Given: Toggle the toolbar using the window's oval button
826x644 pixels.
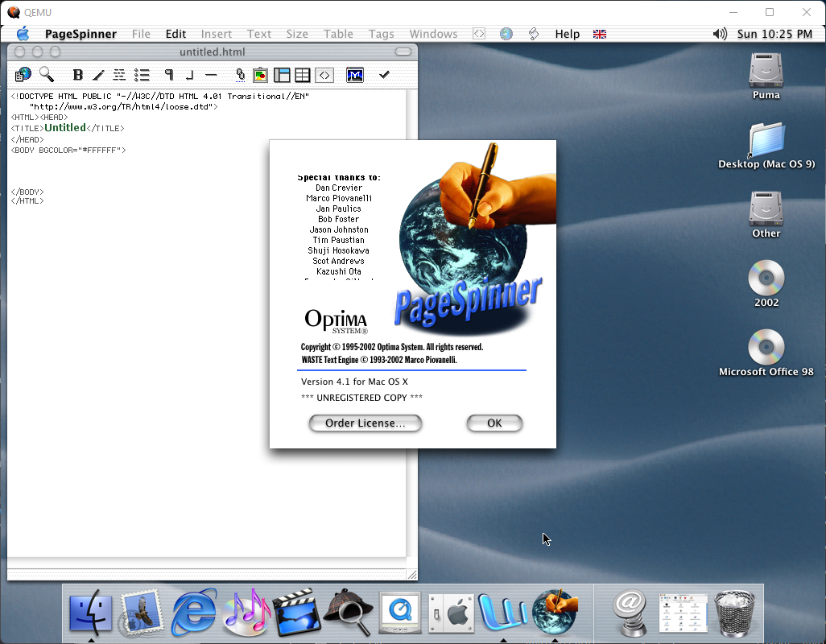Looking at the screenshot, I should [x=403, y=52].
